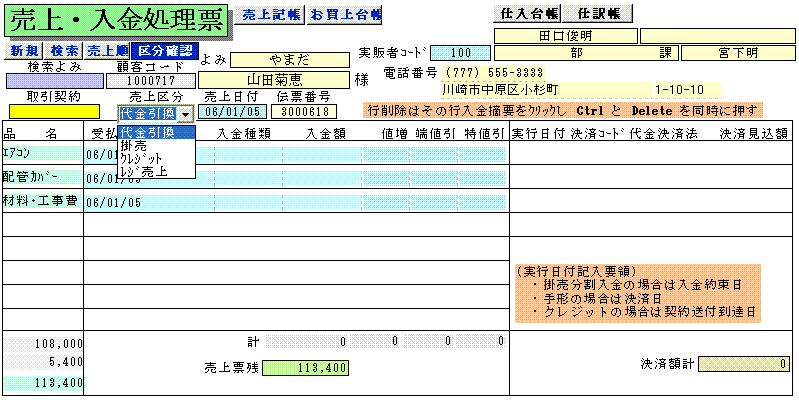The height and width of the screenshot is (400, 799).
Task: Click the 実行日付 column header
Action: pyautogui.click(x=540, y=134)
